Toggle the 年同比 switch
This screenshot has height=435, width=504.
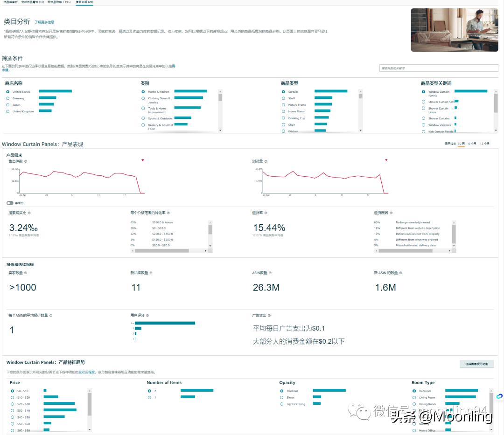(10, 203)
